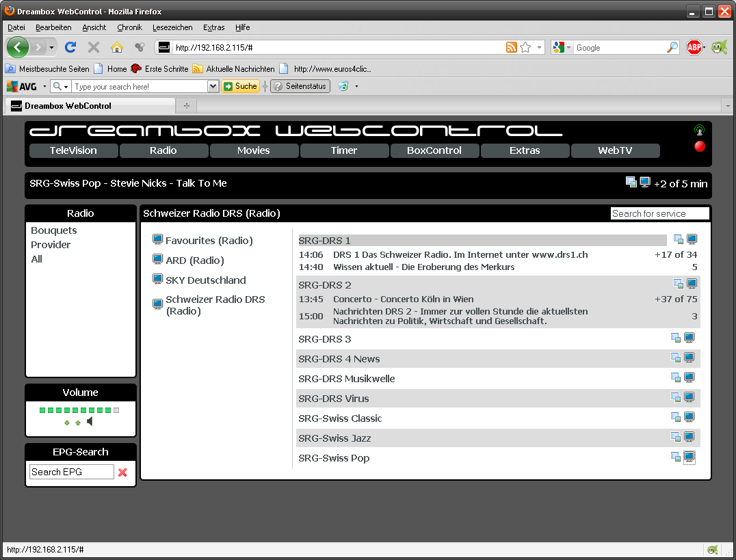Click the Search for service field
Screen dimensions: 736x560
659,213
